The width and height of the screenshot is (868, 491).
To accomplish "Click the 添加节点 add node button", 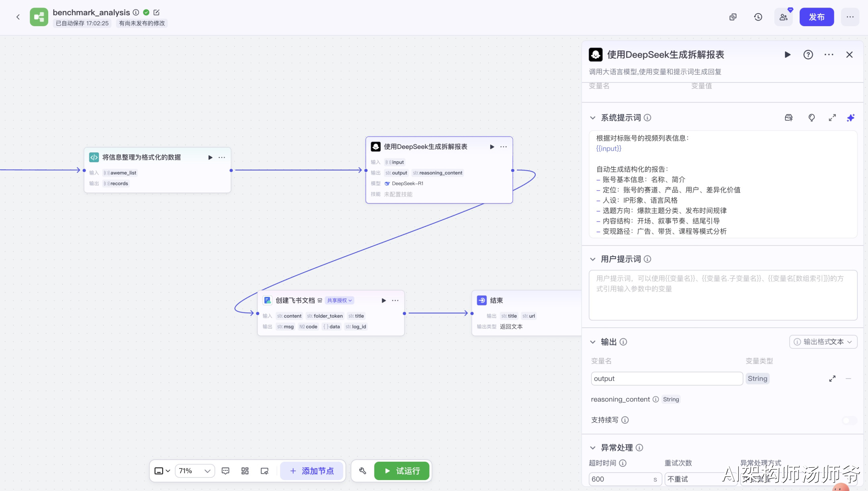I will [x=311, y=471].
